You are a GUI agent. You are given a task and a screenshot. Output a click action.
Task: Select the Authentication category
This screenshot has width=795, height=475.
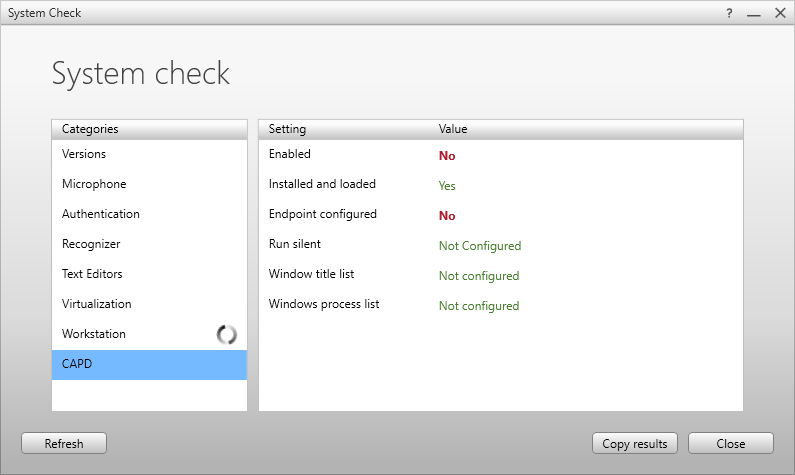pyautogui.click(x=101, y=214)
